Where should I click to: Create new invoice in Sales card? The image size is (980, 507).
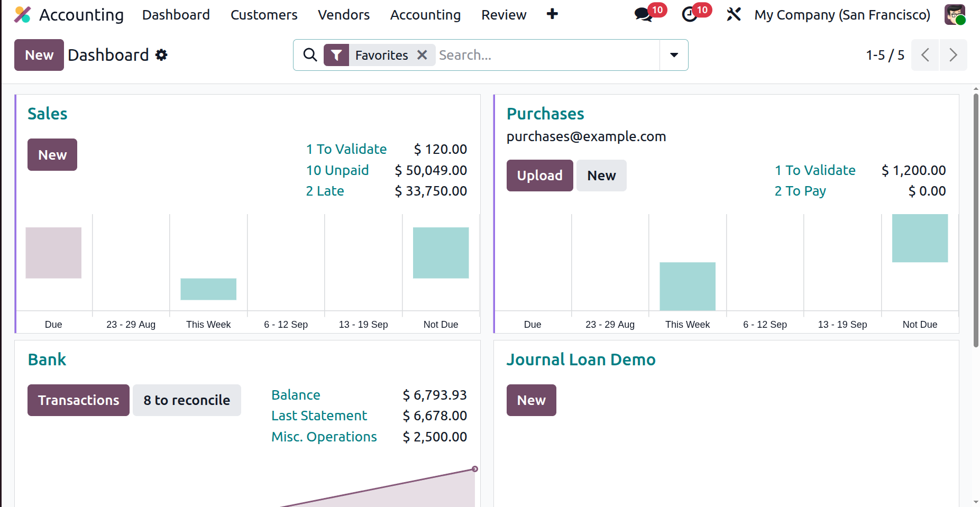52,155
